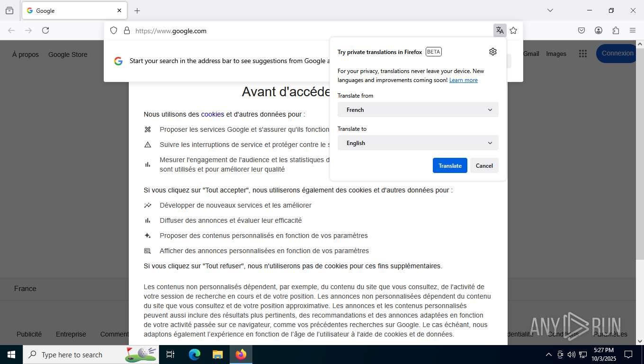Open Windows Start menu
This screenshot has width=644, height=364.
11,355
